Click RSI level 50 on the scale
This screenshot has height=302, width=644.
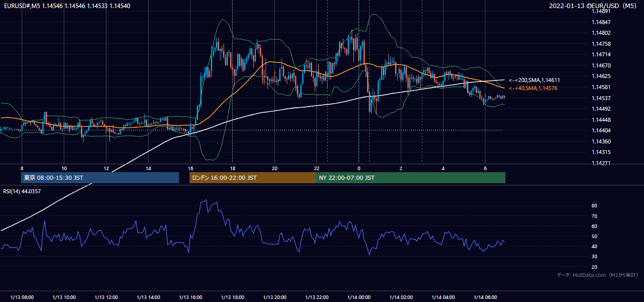click(594, 236)
